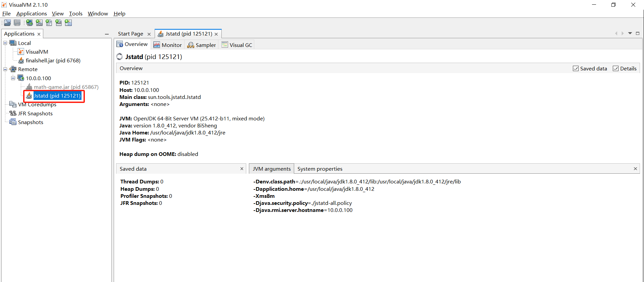Switch to the System properties tab
The image size is (644, 282).
[x=320, y=169]
